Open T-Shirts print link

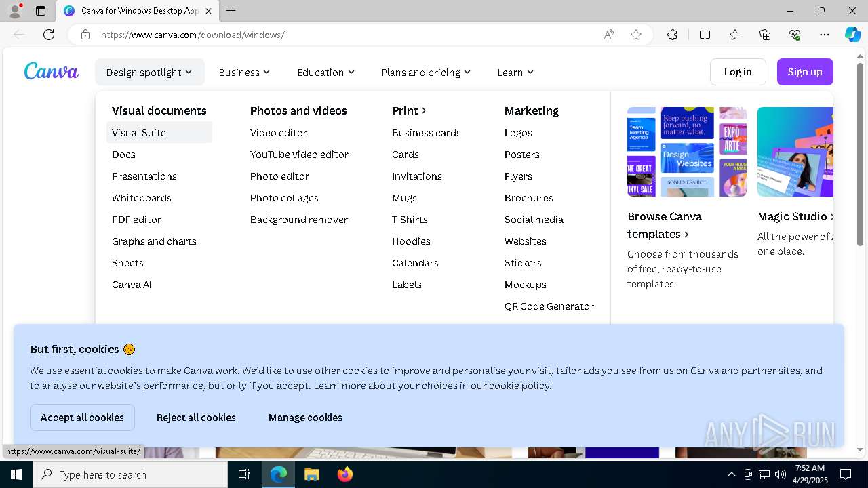pos(410,220)
